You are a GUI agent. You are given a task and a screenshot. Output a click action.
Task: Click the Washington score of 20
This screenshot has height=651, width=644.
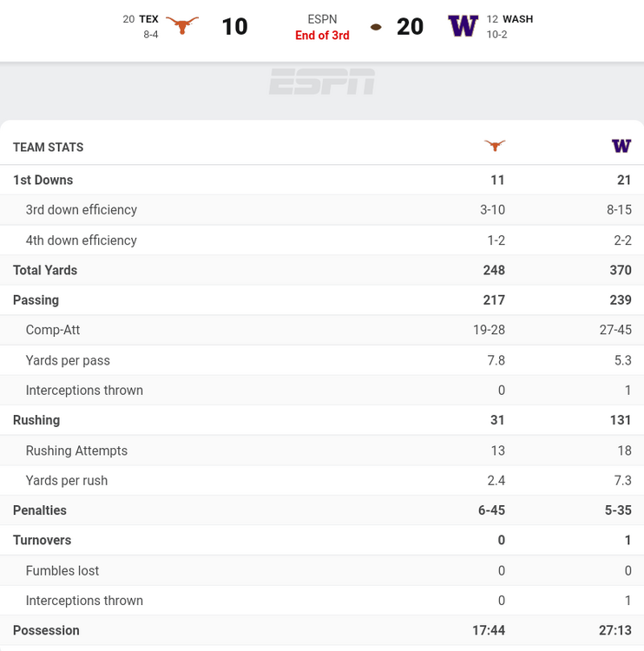pyautogui.click(x=410, y=27)
